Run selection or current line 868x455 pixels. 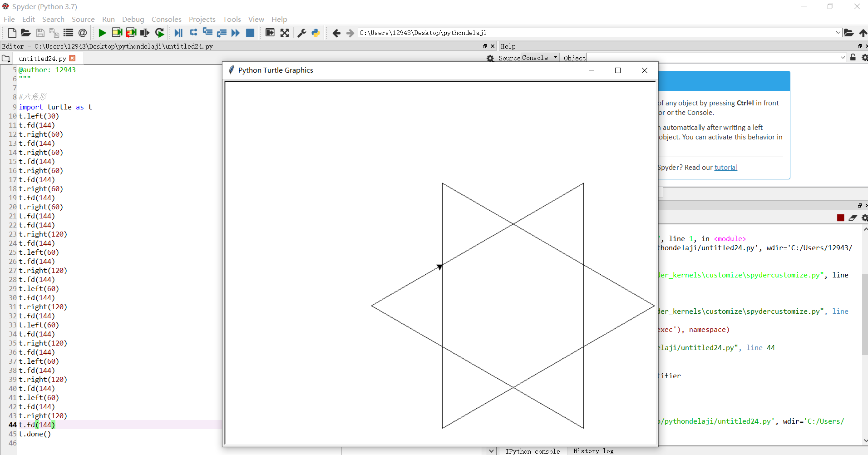pos(145,33)
